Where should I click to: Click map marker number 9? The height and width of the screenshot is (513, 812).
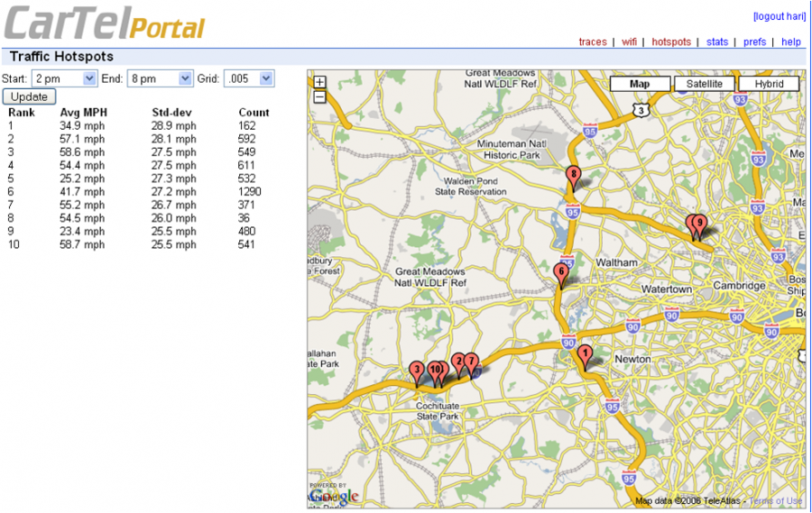tap(700, 226)
